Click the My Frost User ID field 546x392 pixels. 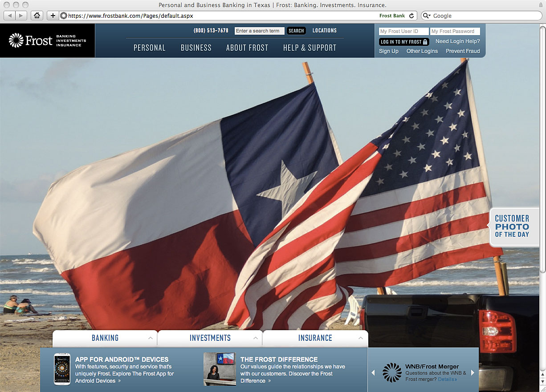click(403, 32)
